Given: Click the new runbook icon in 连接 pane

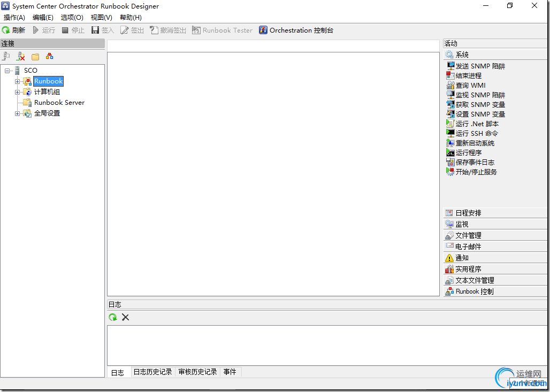Looking at the screenshot, I should pos(49,57).
